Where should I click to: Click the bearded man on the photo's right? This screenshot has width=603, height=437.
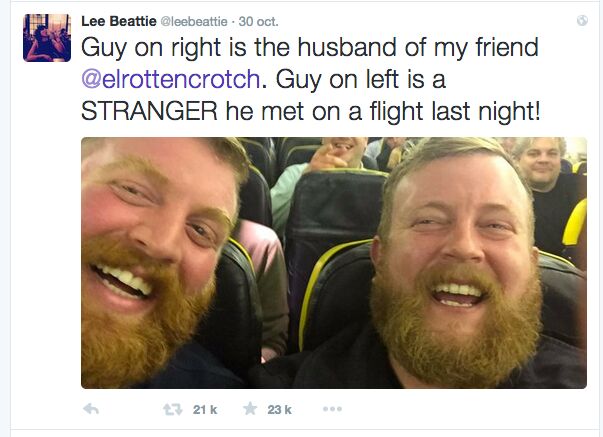coord(458,265)
